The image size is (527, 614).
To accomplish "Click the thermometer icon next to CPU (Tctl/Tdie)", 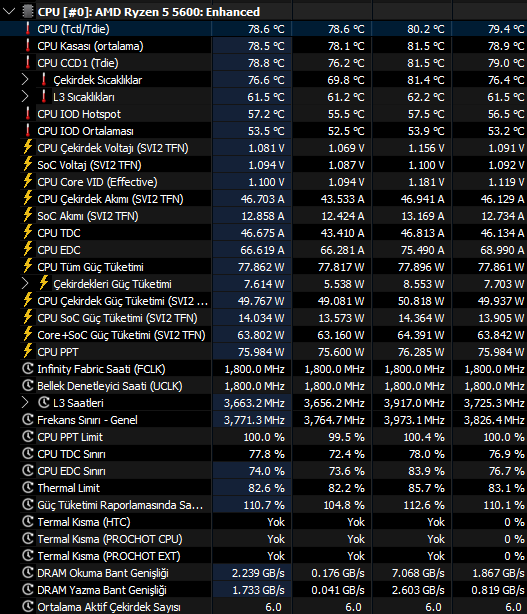I will click(28, 29).
